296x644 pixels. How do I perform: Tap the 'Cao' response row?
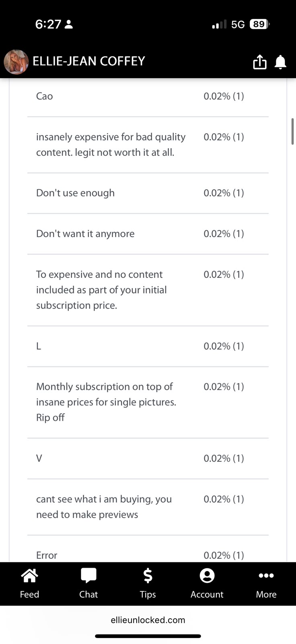pos(148,97)
